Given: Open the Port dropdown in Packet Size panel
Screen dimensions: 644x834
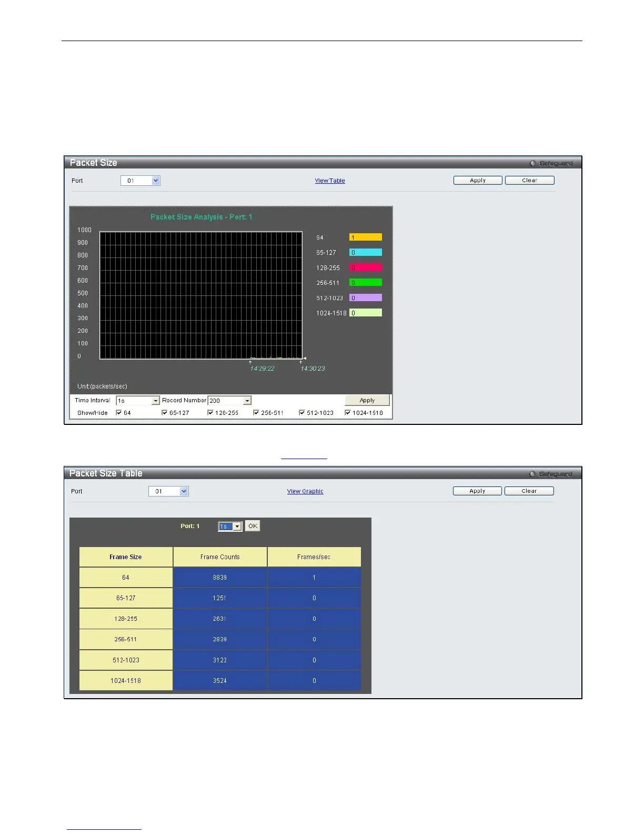Looking at the screenshot, I should click(x=140, y=181).
